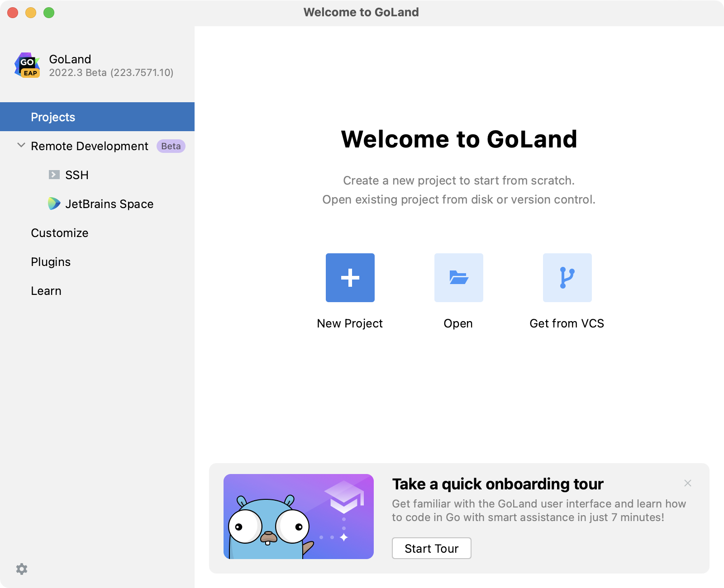This screenshot has width=724, height=588.
Task: Minimize the Welcome to GoLand window
Action: click(31, 13)
